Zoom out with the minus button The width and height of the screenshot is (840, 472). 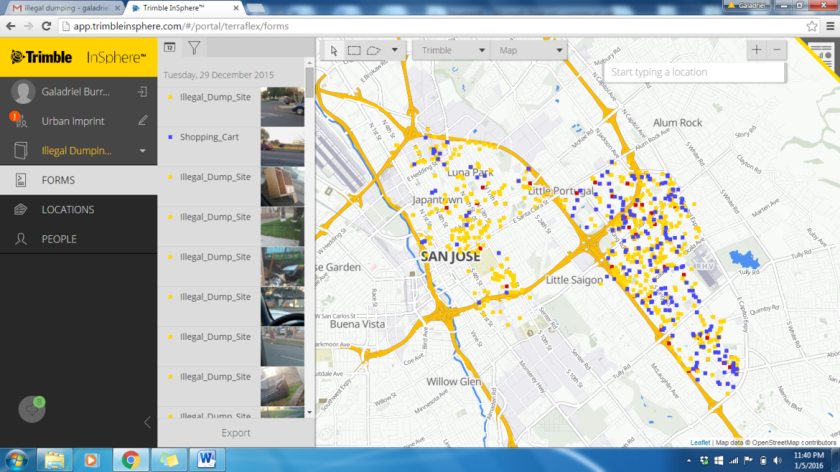tap(777, 50)
